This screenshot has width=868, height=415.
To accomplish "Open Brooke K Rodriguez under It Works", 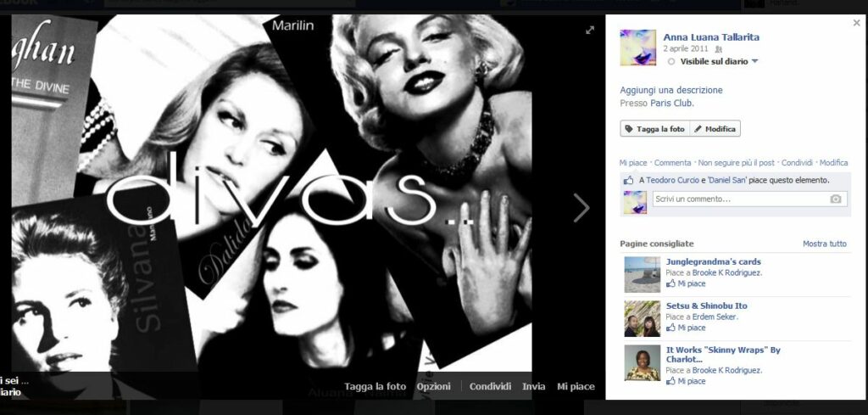I will pyautogui.click(x=726, y=370).
